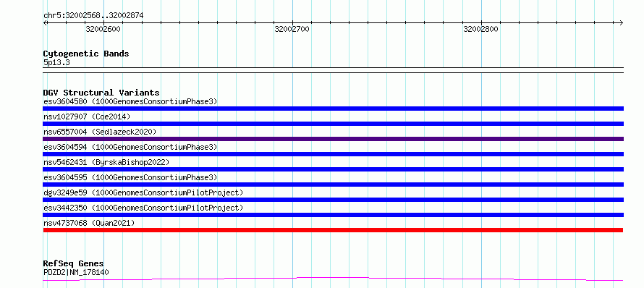
Task: Click the red nsv4737068 Quan2021 bar
Action: point(333,230)
